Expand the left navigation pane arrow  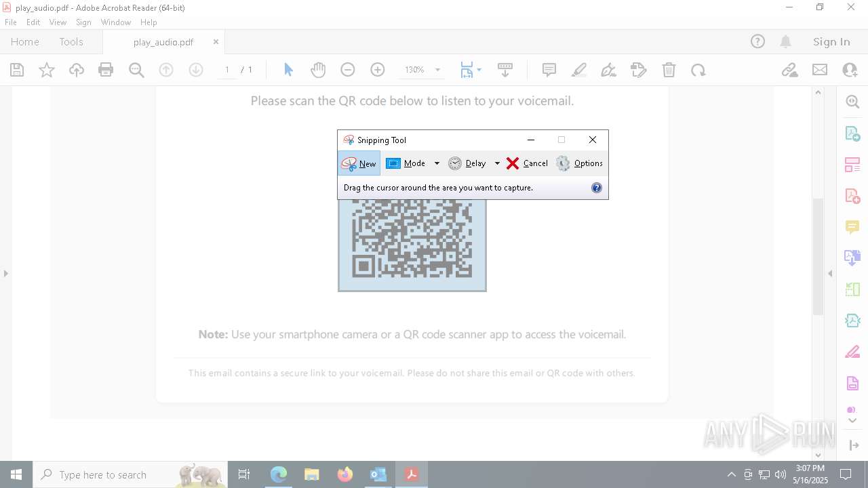tap(6, 274)
